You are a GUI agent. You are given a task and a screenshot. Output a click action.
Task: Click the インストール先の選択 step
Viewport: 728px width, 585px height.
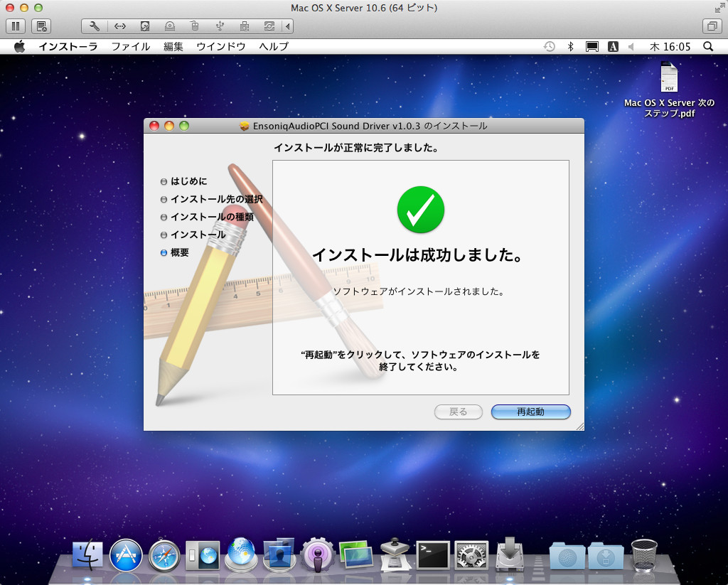tap(212, 199)
